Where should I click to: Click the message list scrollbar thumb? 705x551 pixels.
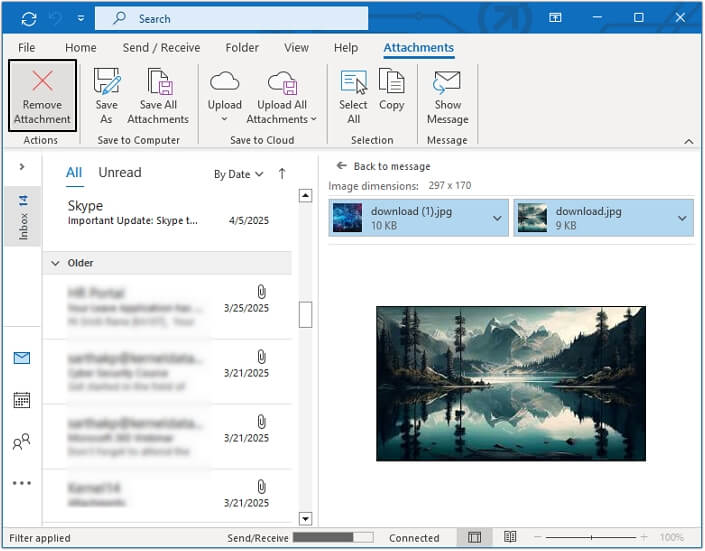[305, 315]
